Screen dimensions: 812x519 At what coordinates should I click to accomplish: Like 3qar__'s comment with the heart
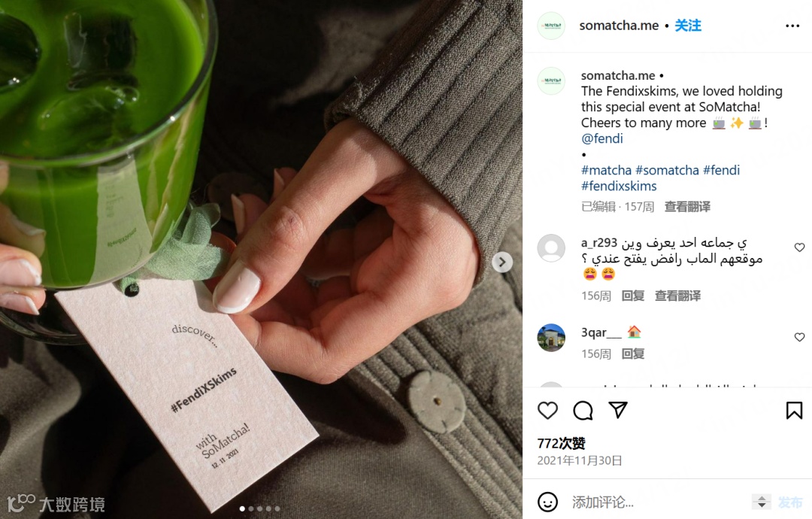(x=799, y=337)
